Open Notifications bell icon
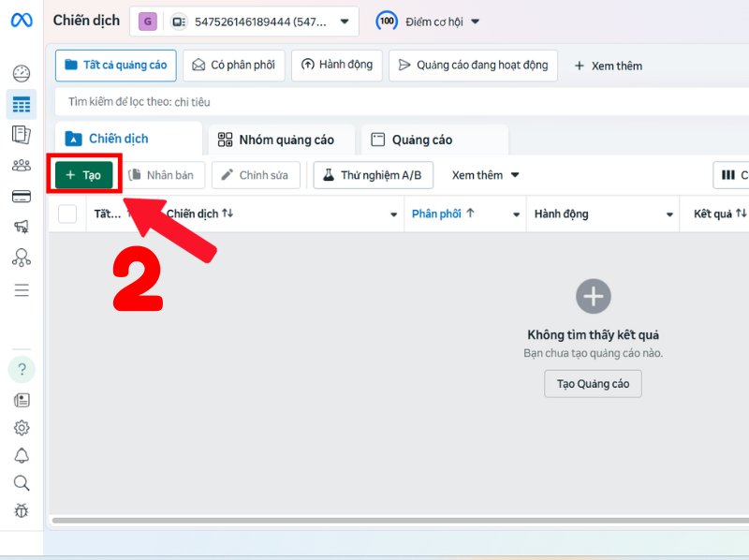 click(22, 455)
